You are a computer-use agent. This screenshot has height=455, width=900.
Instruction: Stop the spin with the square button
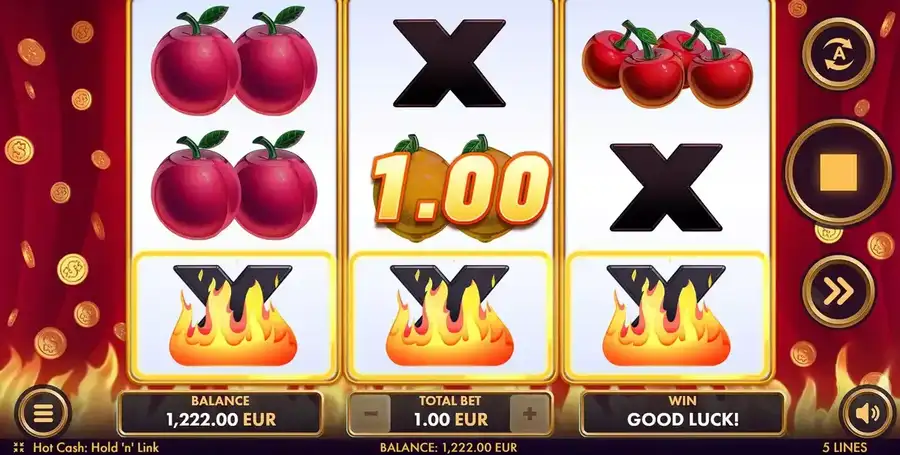(x=838, y=173)
